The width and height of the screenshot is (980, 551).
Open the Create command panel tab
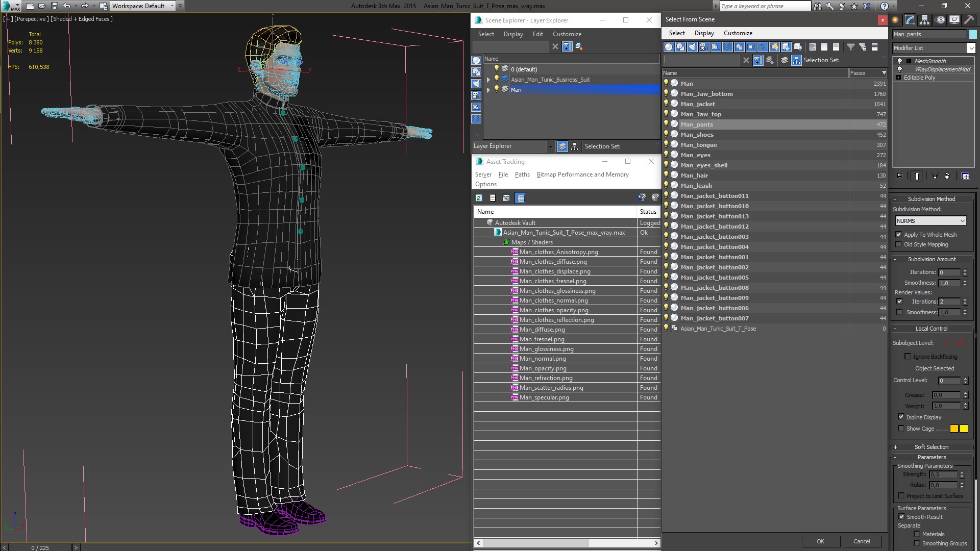click(x=895, y=20)
